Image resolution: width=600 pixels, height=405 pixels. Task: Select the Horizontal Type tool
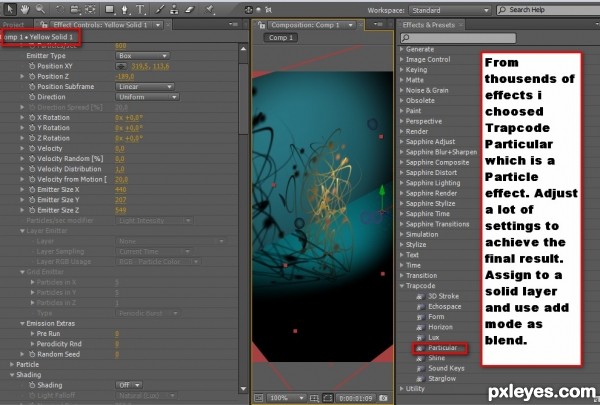pyautogui.click(x=140, y=9)
